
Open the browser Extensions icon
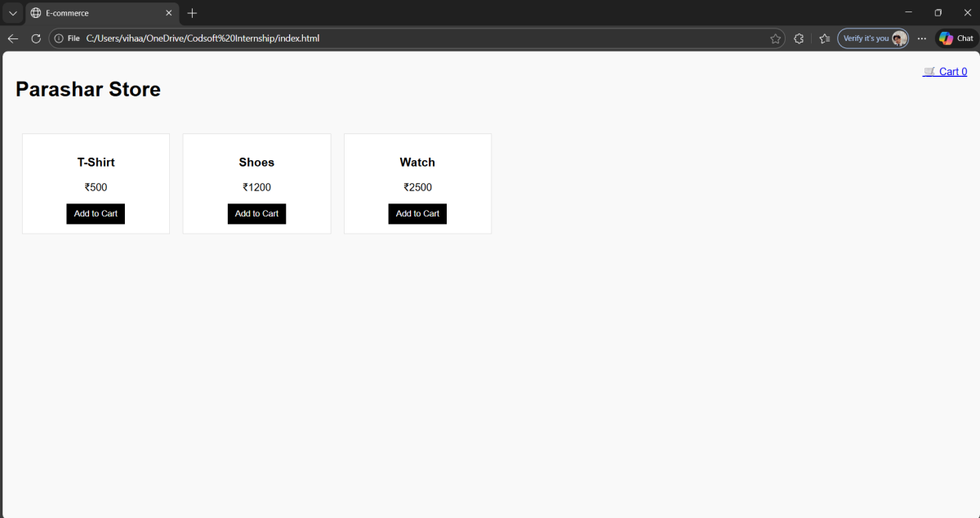click(799, 38)
